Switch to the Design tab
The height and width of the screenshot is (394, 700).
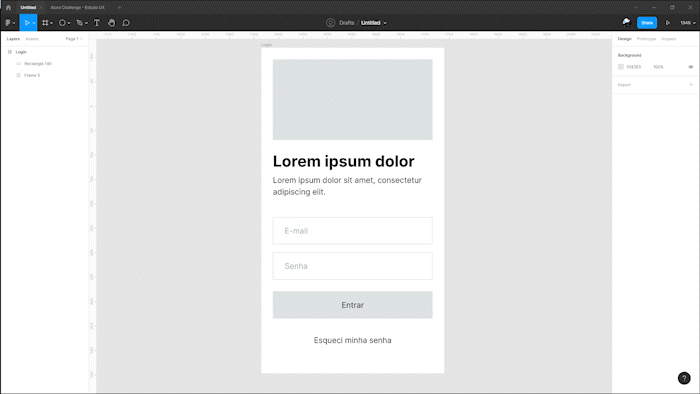click(625, 39)
